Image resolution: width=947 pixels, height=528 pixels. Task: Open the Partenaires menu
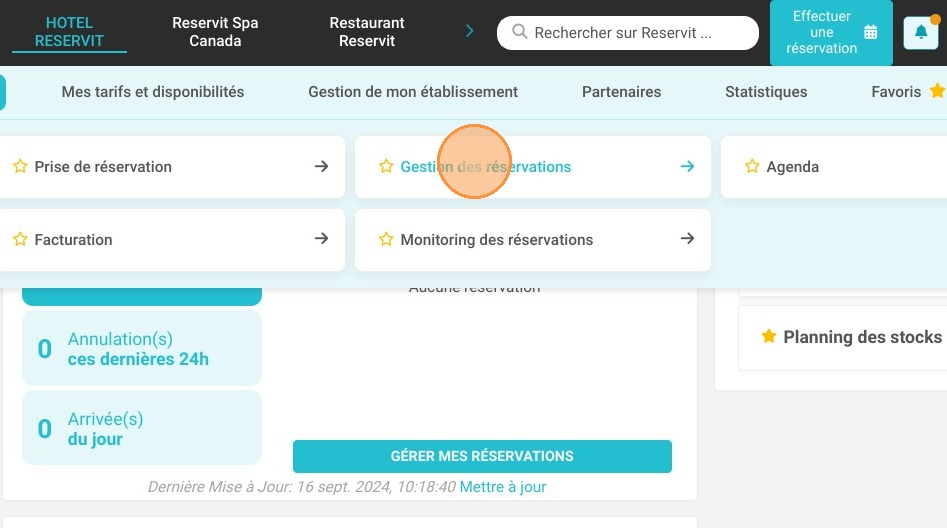pyautogui.click(x=621, y=92)
